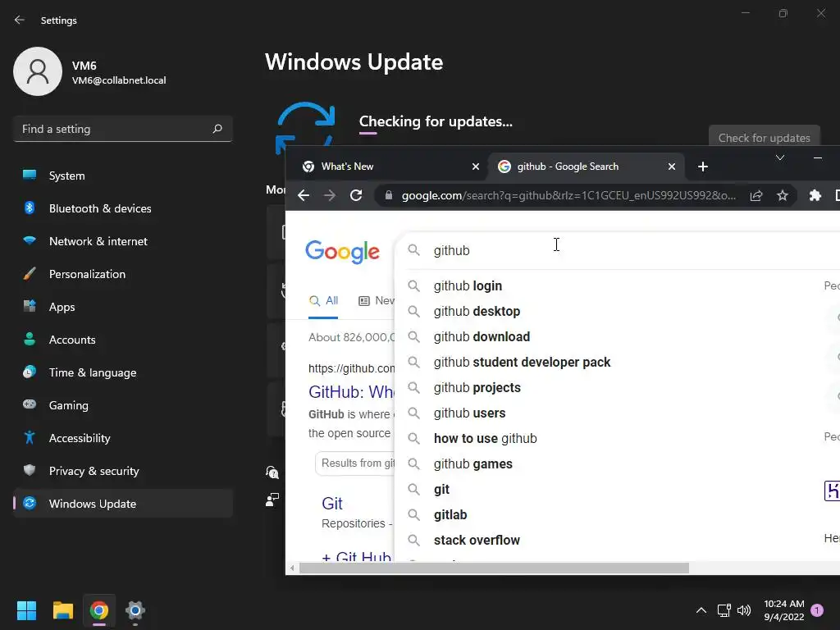The image size is (840, 630).
Task: Click Find a setting search field
Action: 123,129
